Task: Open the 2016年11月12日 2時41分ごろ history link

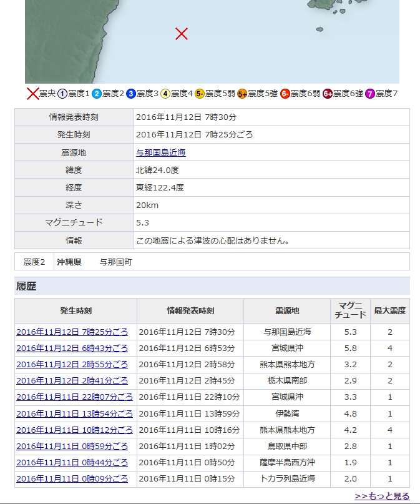Action: [72, 380]
